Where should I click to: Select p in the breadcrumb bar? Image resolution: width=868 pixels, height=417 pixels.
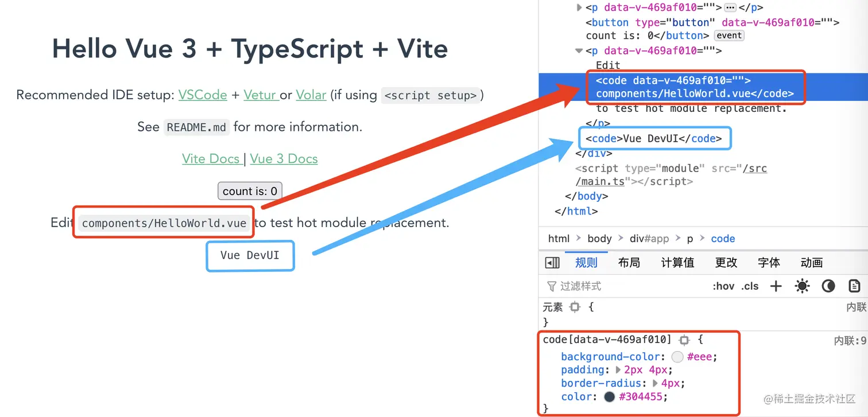691,239
